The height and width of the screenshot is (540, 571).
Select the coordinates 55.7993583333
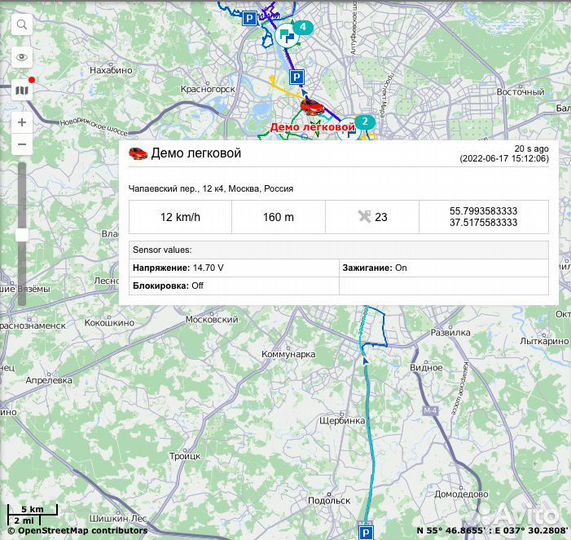pyautogui.click(x=483, y=211)
